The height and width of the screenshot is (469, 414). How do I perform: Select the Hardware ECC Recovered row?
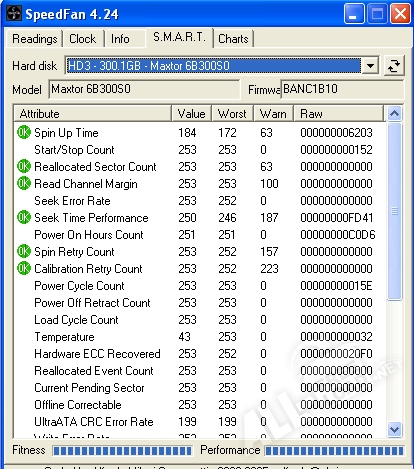tap(200, 353)
